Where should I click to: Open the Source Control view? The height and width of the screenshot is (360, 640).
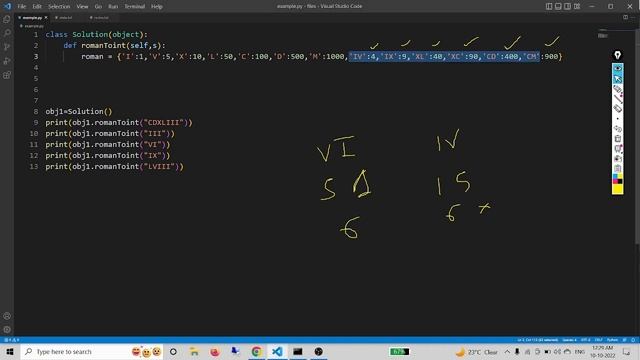coord(7,47)
